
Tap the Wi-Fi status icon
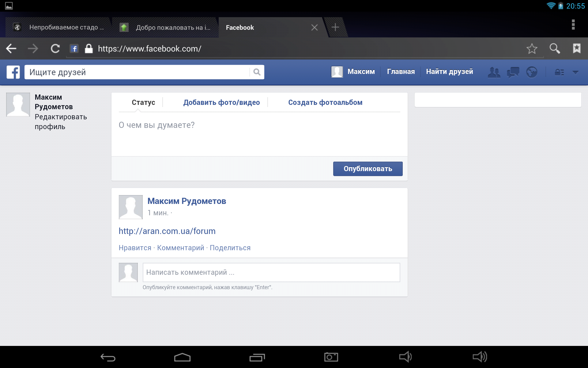(x=551, y=6)
